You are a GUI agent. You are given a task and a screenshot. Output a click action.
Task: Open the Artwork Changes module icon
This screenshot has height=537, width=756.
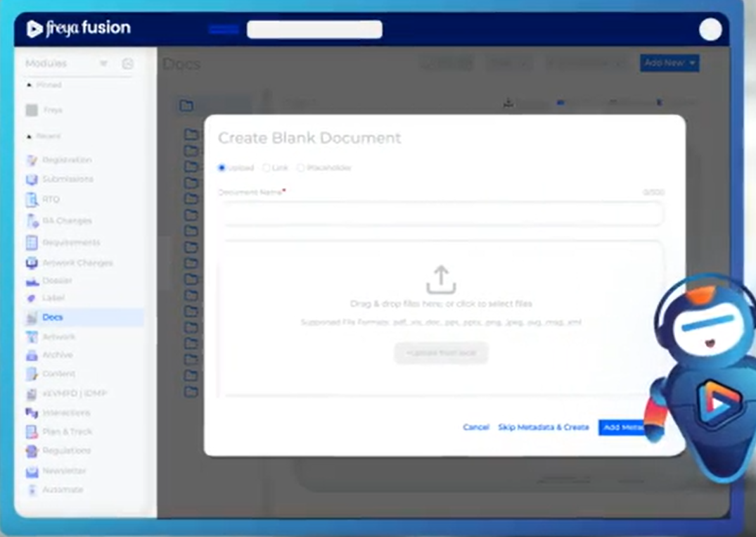coord(32,263)
